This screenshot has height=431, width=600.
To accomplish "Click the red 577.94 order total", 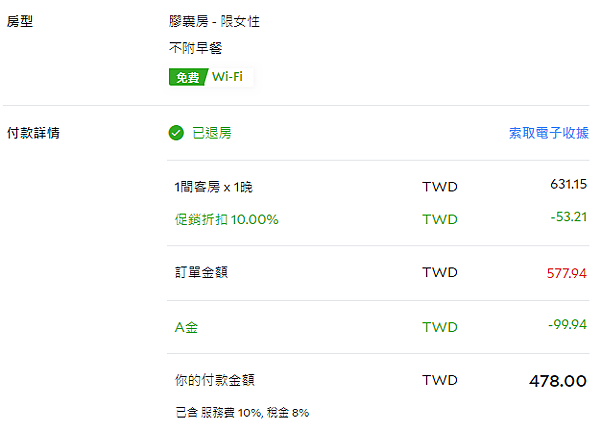I will tap(566, 273).
